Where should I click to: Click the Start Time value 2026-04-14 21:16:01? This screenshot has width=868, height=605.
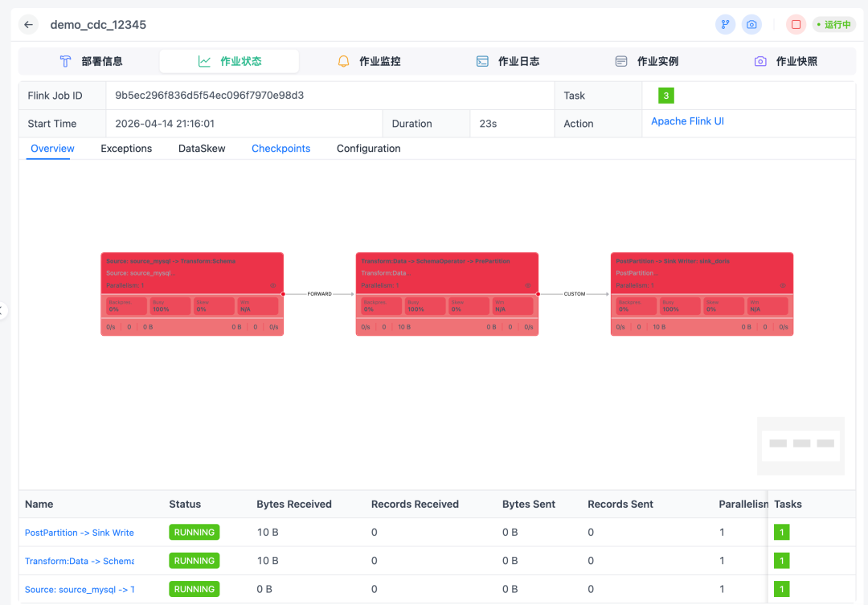[165, 124]
